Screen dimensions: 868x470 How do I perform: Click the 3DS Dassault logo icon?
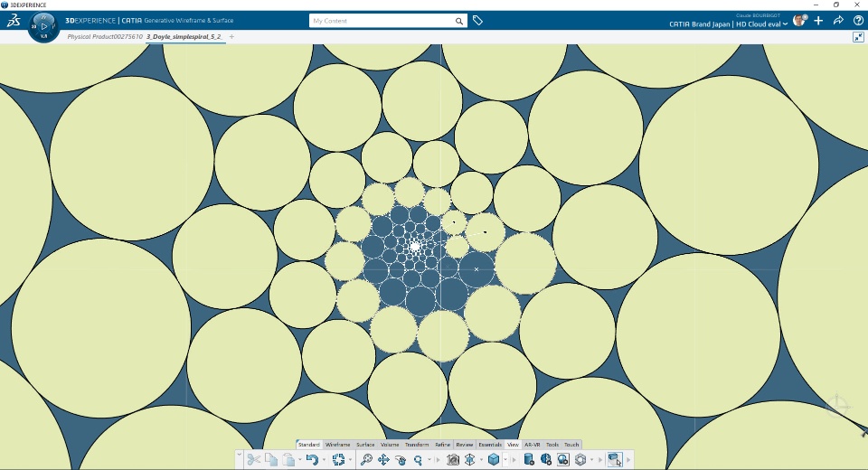(x=14, y=21)
